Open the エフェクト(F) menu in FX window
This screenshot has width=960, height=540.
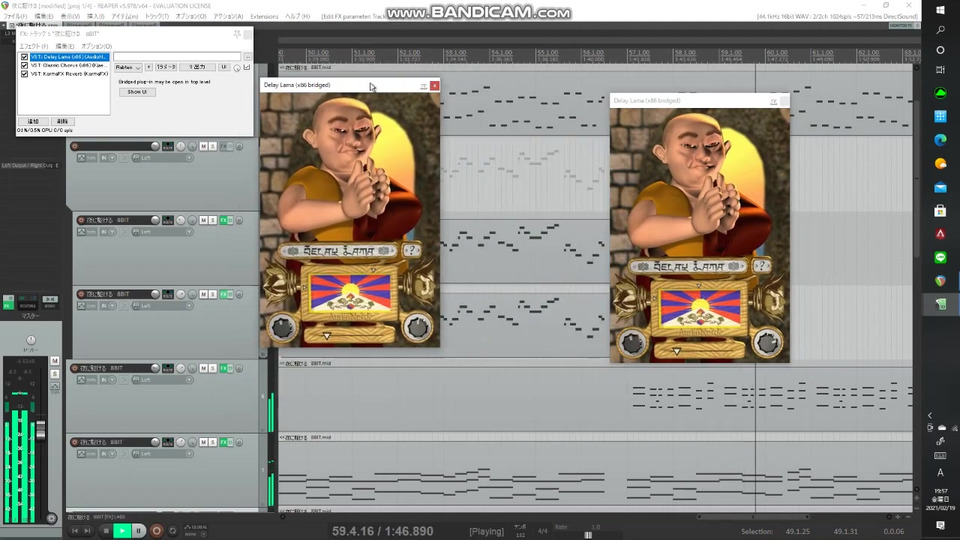click(34, 47)
